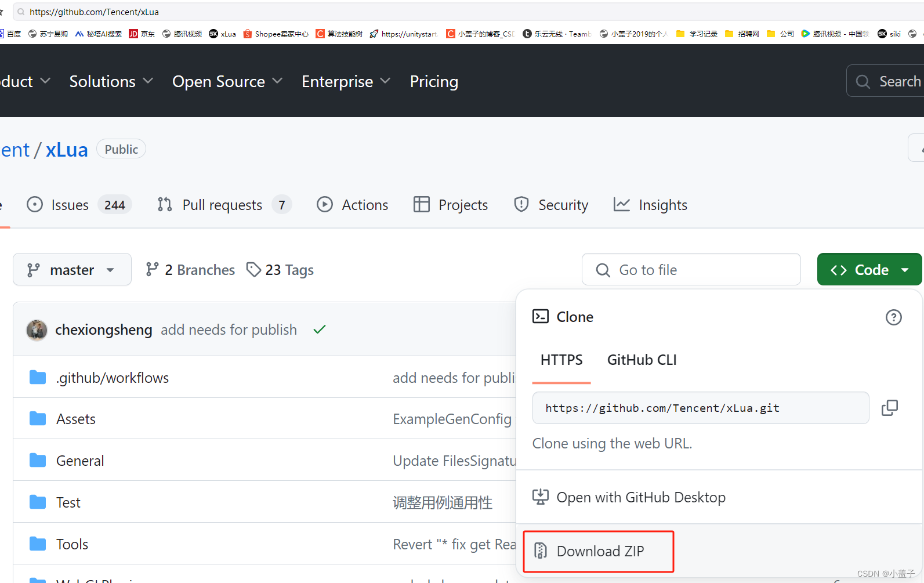The width and height of the screenshot is (924, 583).
Task: Expand the Solutions menu
Action: pos(111,82)
